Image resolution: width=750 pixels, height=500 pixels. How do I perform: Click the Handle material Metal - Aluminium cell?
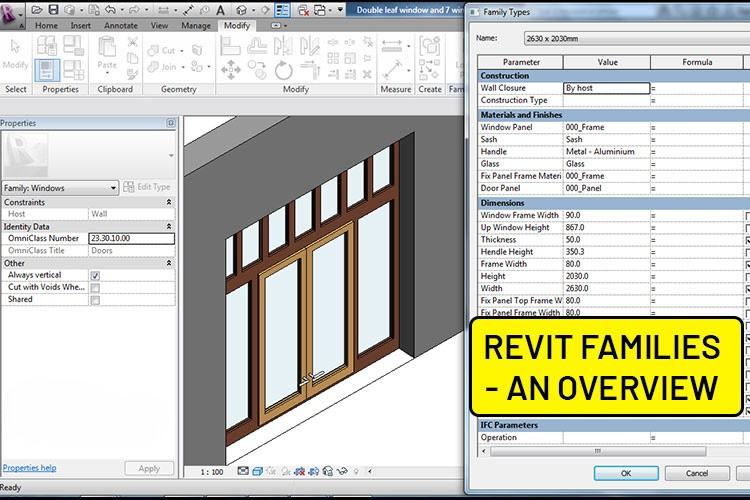607,152
